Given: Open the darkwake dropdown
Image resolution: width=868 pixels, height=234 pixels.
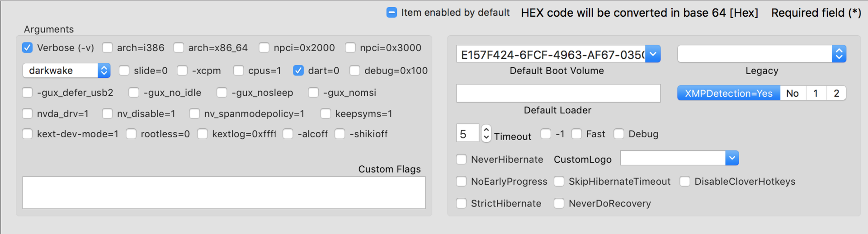Looking at the screenshot, I should (104, 70).
